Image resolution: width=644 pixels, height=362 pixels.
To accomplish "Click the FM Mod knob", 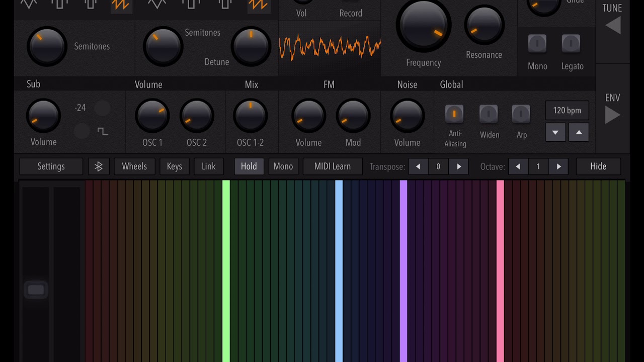I will click(353, 116).
